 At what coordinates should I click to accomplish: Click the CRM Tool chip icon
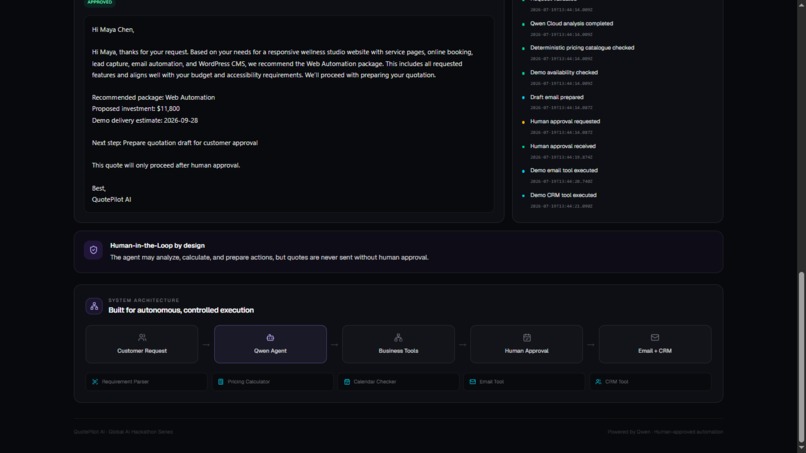click(x=598, y=382)
